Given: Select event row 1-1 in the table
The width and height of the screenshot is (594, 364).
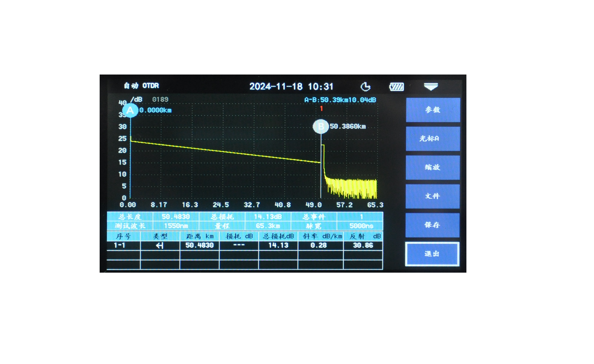Looking at the screenshot, I should click(245, 246).
